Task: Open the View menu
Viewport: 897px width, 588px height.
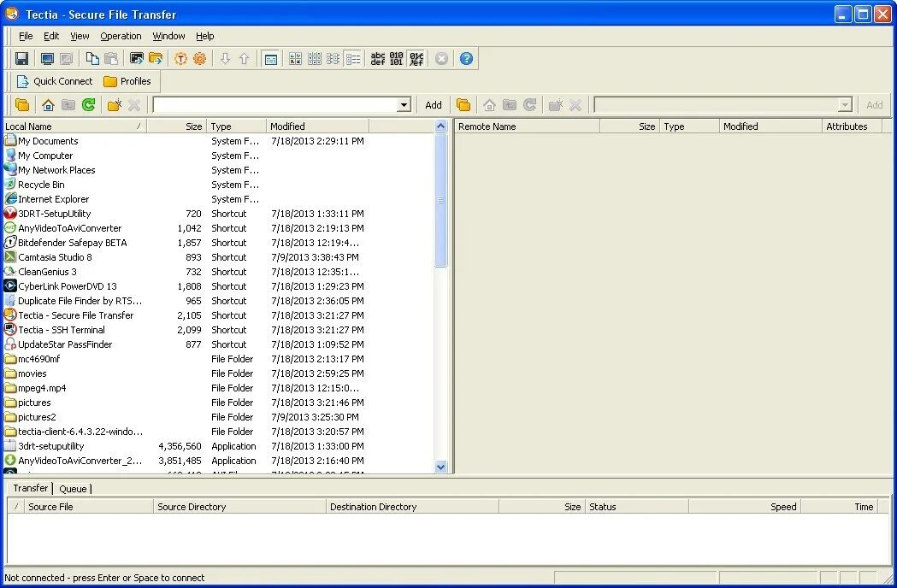Action: (x=80, y=36)
